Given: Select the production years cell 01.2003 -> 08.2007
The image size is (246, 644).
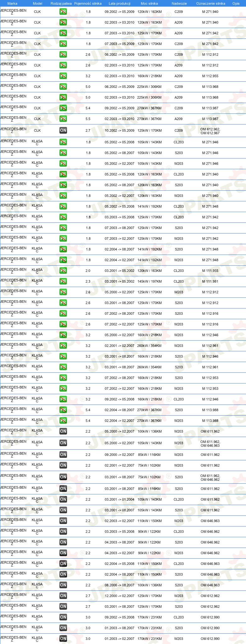Looking at the screenshot, I should (120, 628).
